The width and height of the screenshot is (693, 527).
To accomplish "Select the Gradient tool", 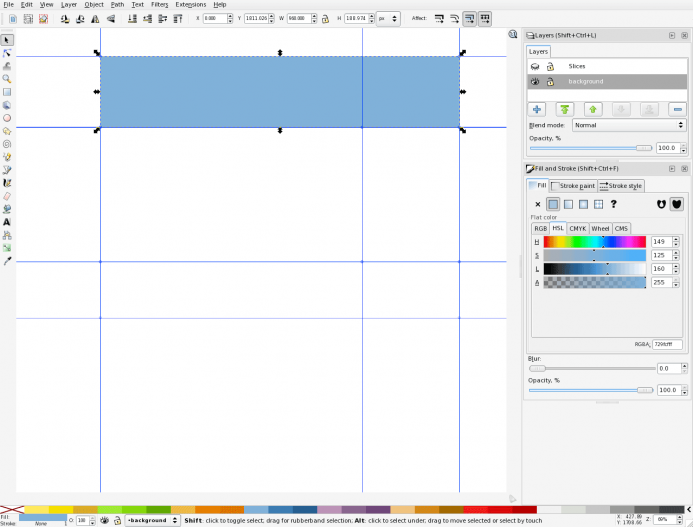I will 7,248.
